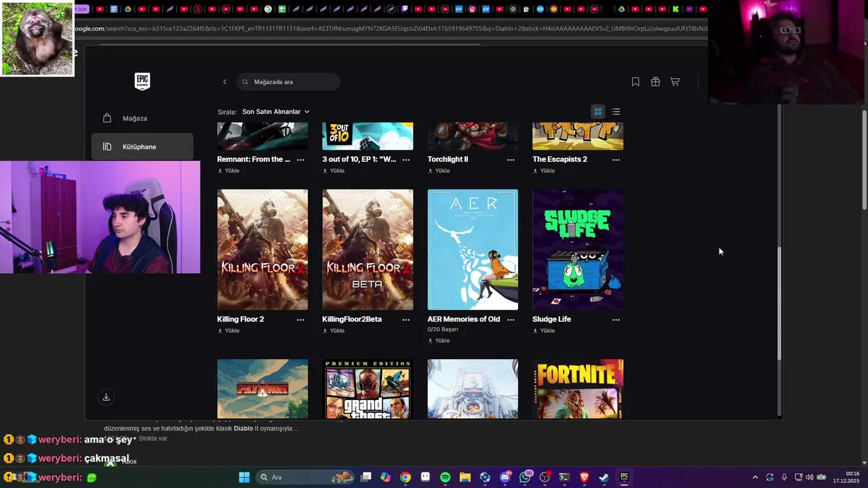Viewport: 868px width, 488px height.
Task: Open the Pathway game cover
Action: pyautogui.click(x=262, y=389)
